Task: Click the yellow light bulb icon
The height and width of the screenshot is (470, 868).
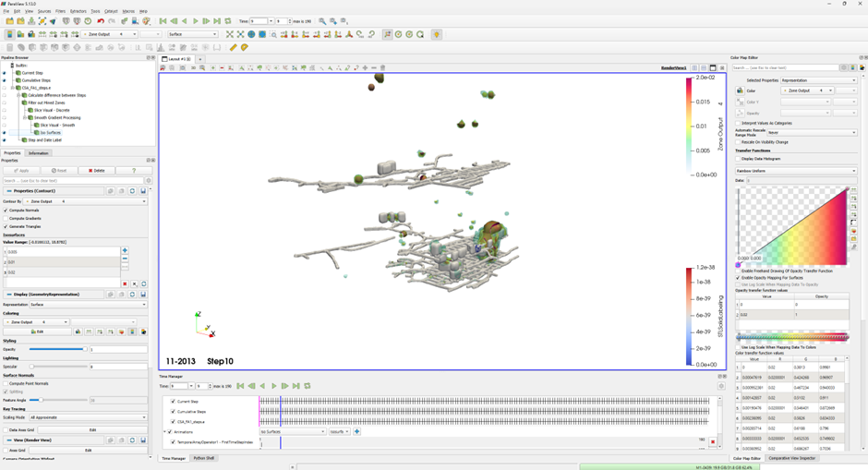Action: click(x=437, y=34)
